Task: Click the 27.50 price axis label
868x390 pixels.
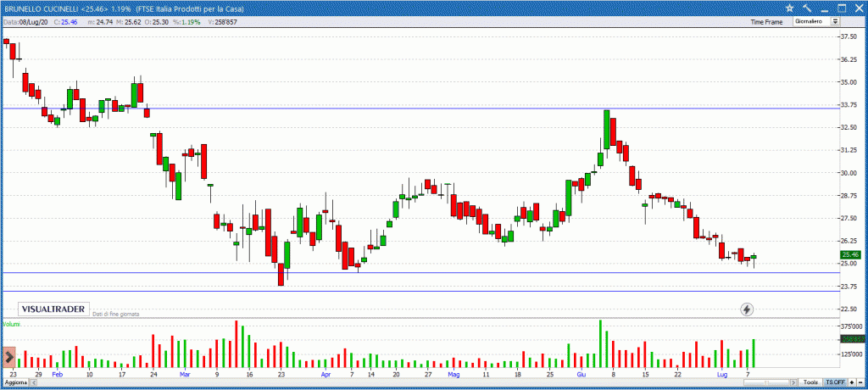Action: tap(849, 218)
